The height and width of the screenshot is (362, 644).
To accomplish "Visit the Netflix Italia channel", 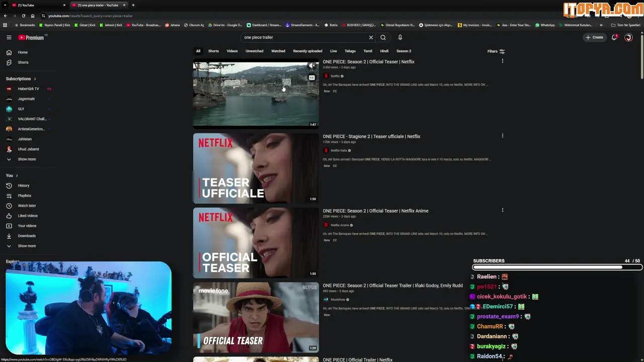I will [x=339, y=150].
